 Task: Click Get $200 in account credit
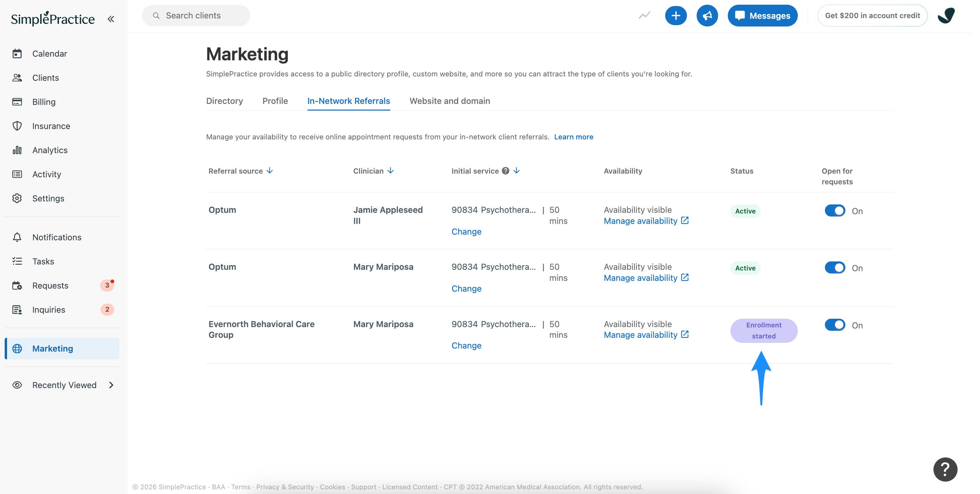[872, 16]
